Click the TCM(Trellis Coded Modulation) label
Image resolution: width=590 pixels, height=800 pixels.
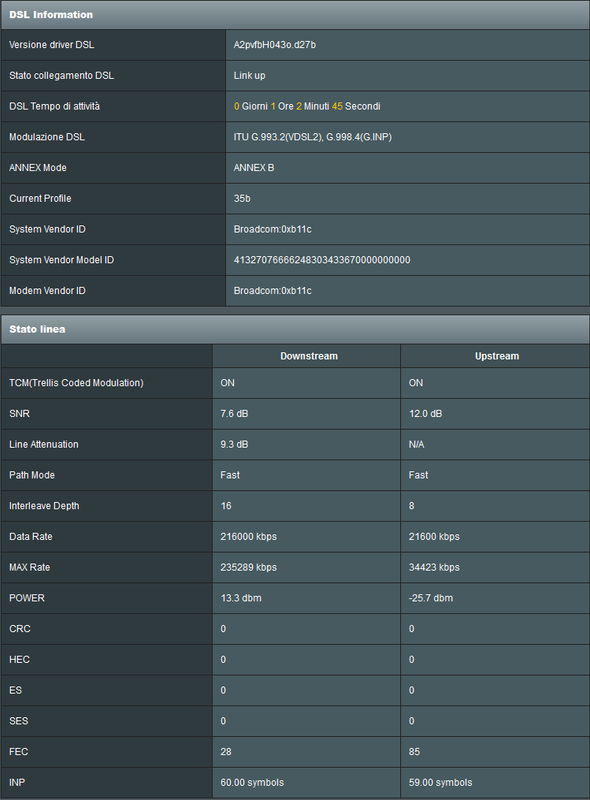[77, 383]
